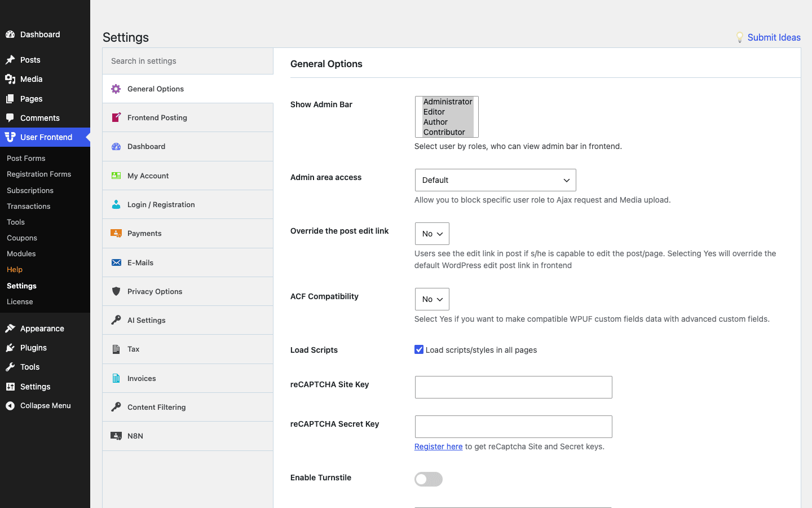Click the General Options gear icon
812x508 pixels.
pyautogui.click(x=116, y=89)
